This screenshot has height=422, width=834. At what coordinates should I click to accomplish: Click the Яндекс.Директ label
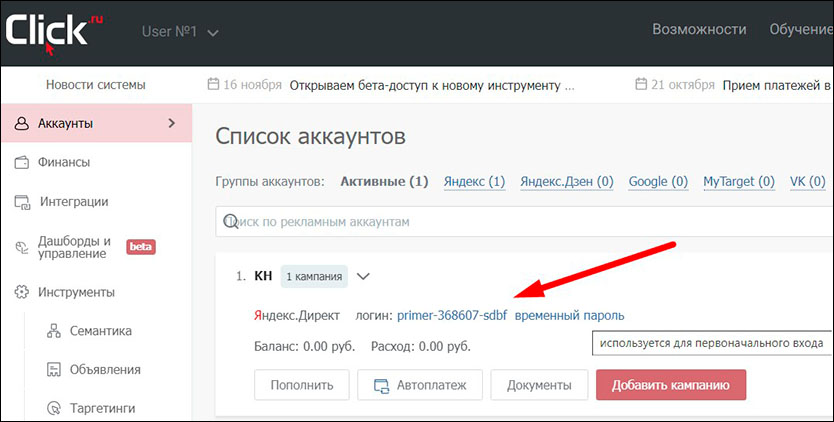(x=297, y=316)
